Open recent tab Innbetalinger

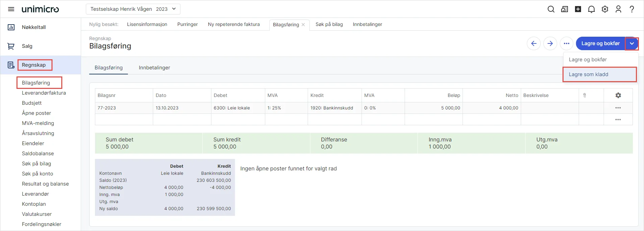pos(368,24)
